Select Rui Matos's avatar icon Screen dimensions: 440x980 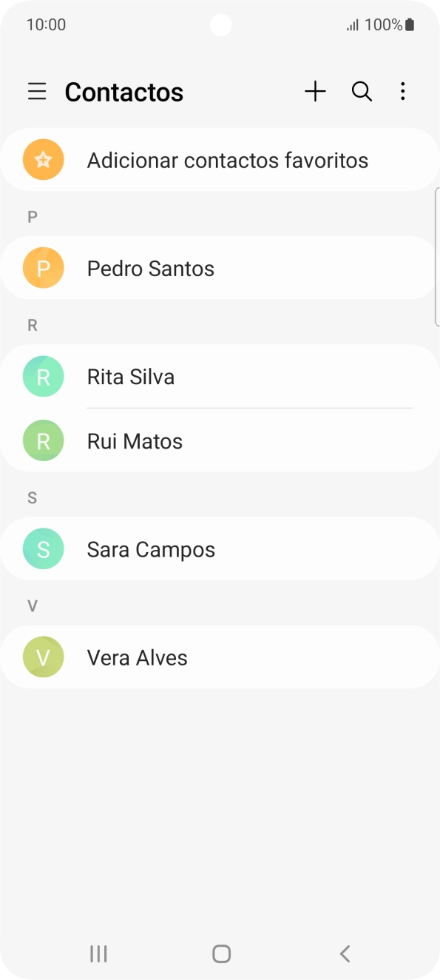43,440
